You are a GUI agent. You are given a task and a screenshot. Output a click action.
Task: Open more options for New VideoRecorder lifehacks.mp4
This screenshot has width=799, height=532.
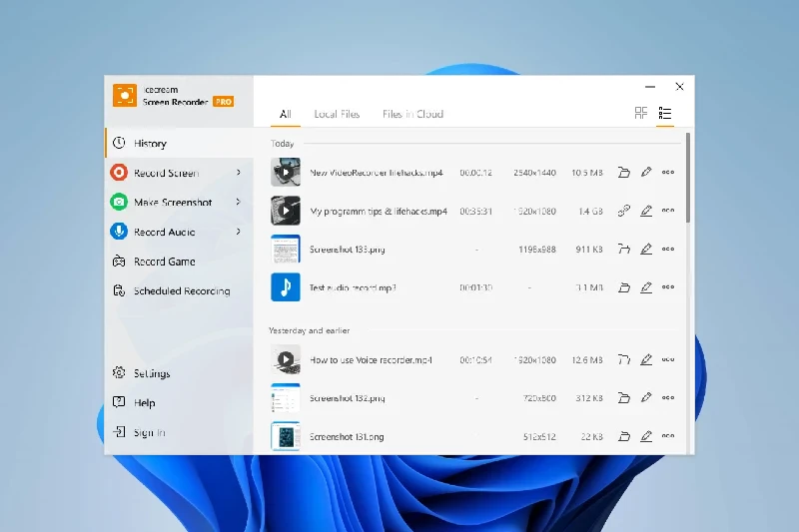(x=668, y=172)
